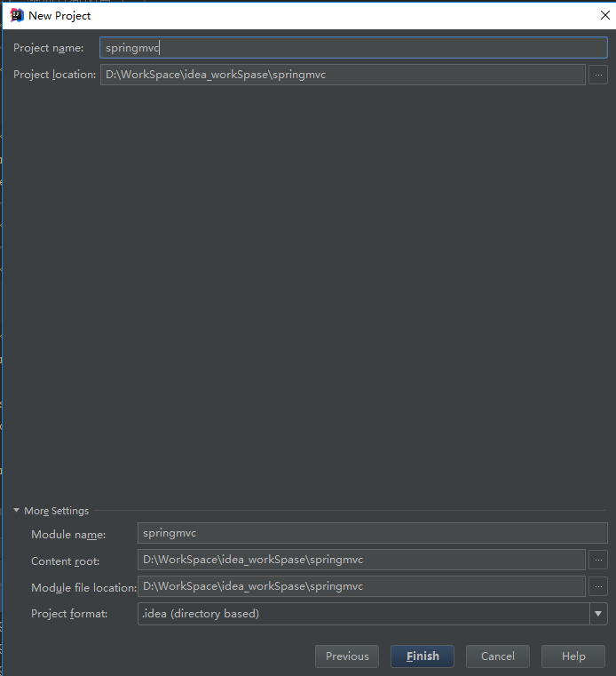Collapse the More Settings section
Screen dimensions: 616x676
[x=16, y=511]
